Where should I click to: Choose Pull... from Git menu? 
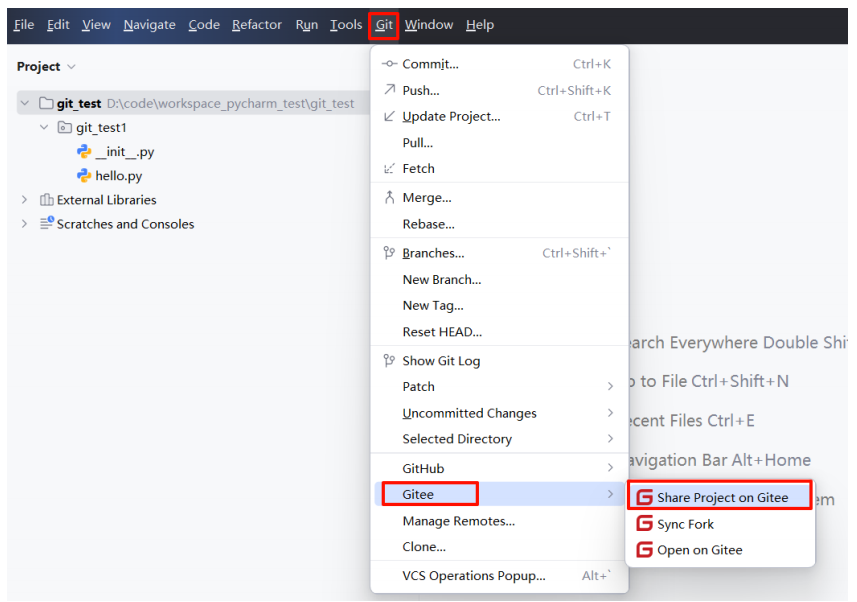click(x=499, y=143)
